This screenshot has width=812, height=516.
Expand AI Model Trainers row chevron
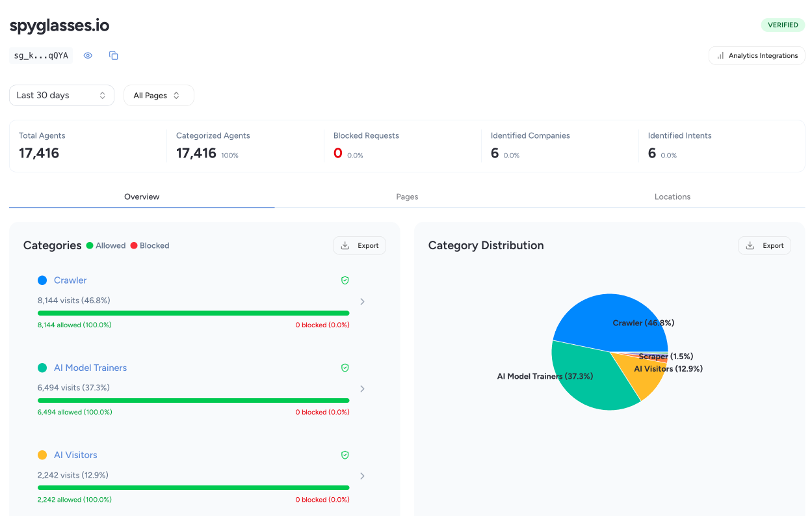coord(362,389)
